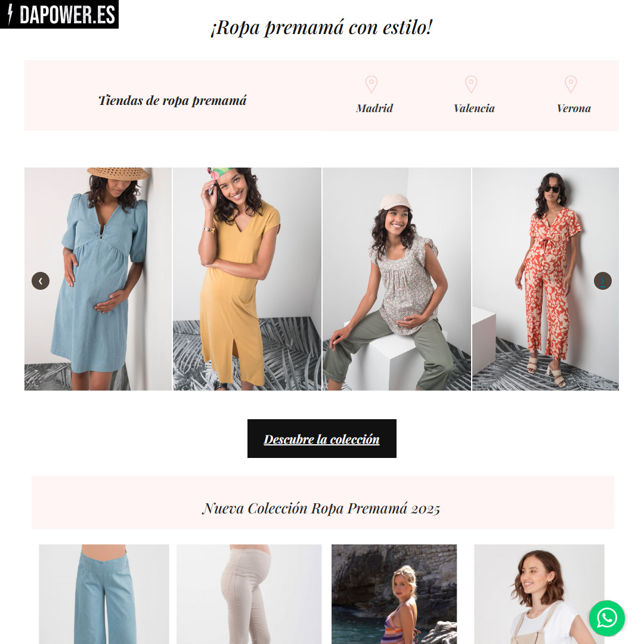Image resolution: width=644 pixels, height=644 pixels.
Task: Open the Verona store link
Action: point(574,109)
